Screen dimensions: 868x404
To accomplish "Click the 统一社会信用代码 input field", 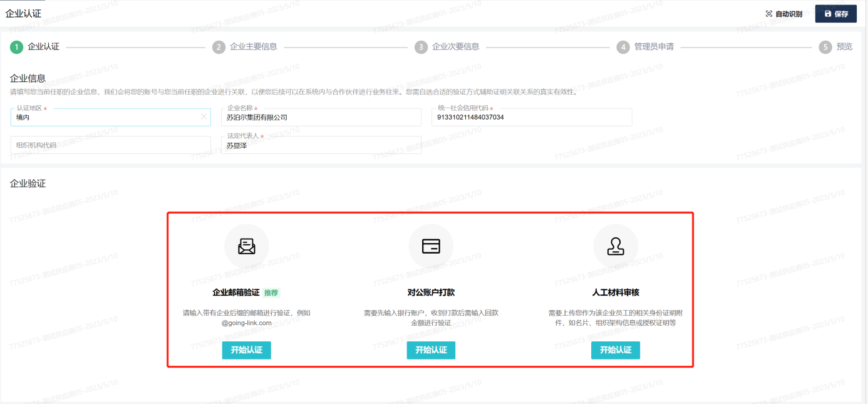I will coord(532,117).
